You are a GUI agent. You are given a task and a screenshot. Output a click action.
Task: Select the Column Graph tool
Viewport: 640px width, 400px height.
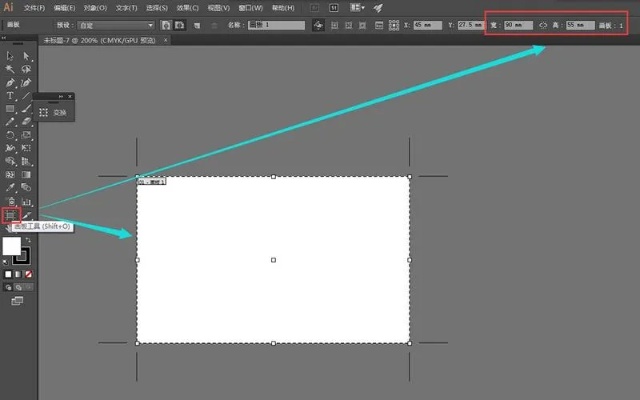26,201
